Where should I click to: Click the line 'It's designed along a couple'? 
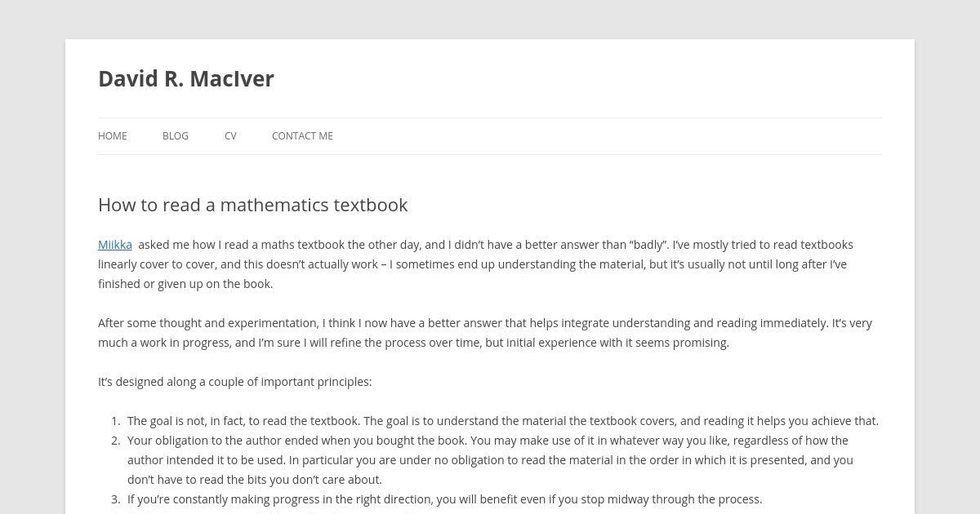(x=234, y=382)
